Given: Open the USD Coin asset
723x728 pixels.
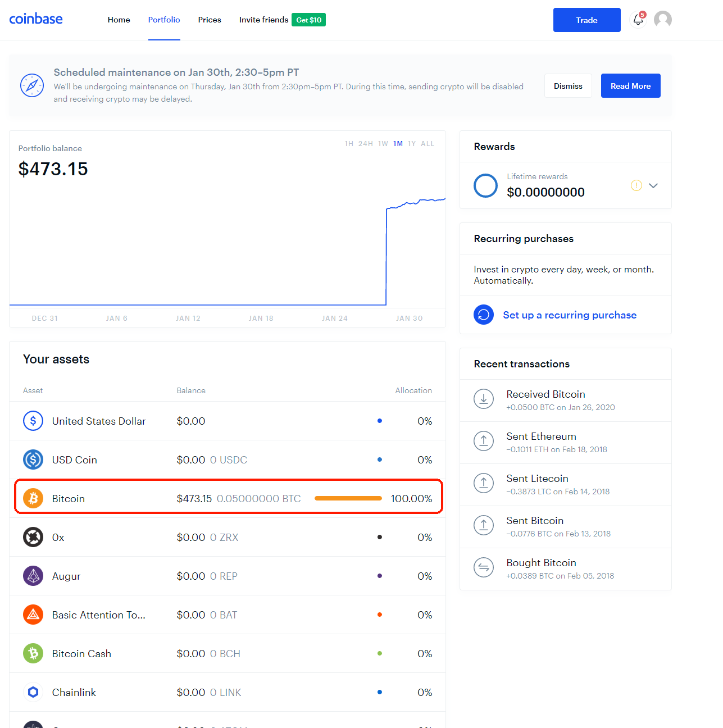Looking at the screenshot, I should click(228, 459).
